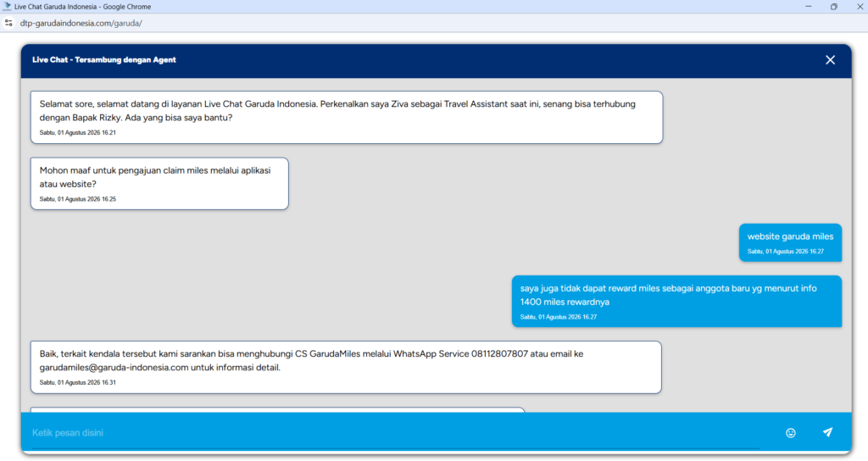
Task: Click the window title 'Live Chat Garuda Indonesia - Google Chrome'
Action: click(x=82, y=7)
